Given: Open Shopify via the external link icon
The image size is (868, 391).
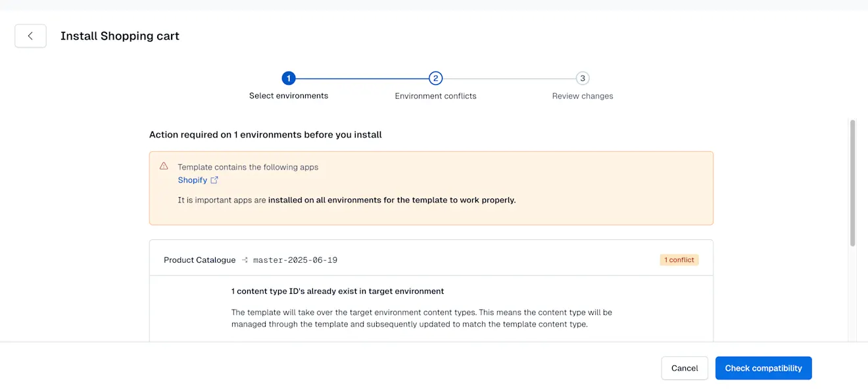Looking at the screenshot, I should click(214, 179).
